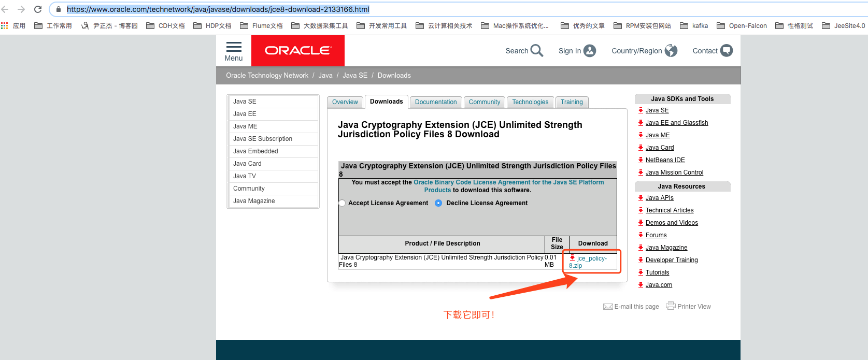Open the CDH文档 bookmark folder
868x360 pixels.
165,25
